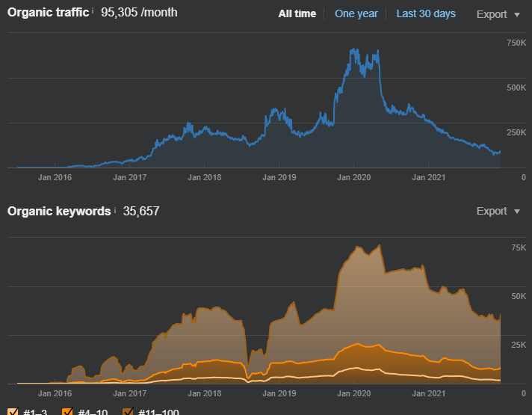Click Jan 2018 label on organic traffic axis
532x415 pixels.
(x=204, y=177)
